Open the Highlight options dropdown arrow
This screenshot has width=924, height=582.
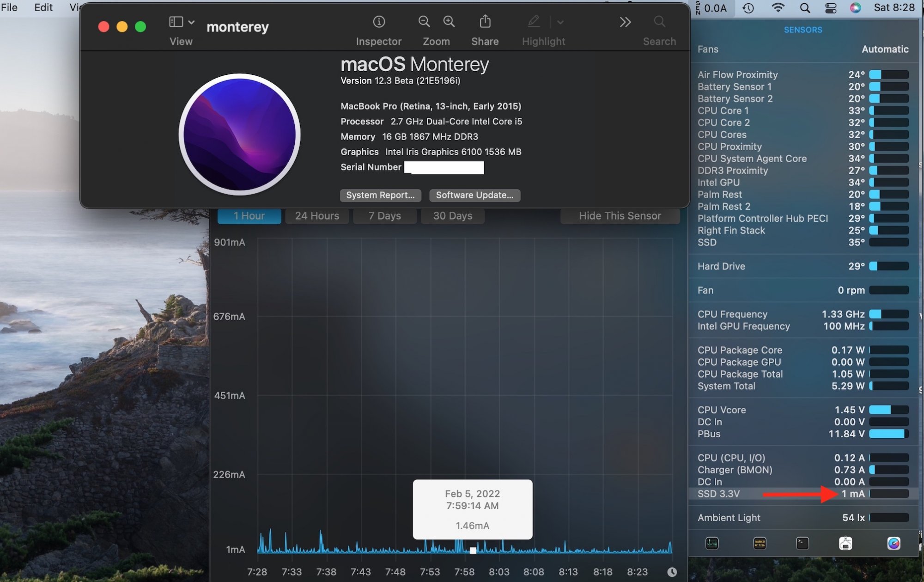click(x=560, y=22)
